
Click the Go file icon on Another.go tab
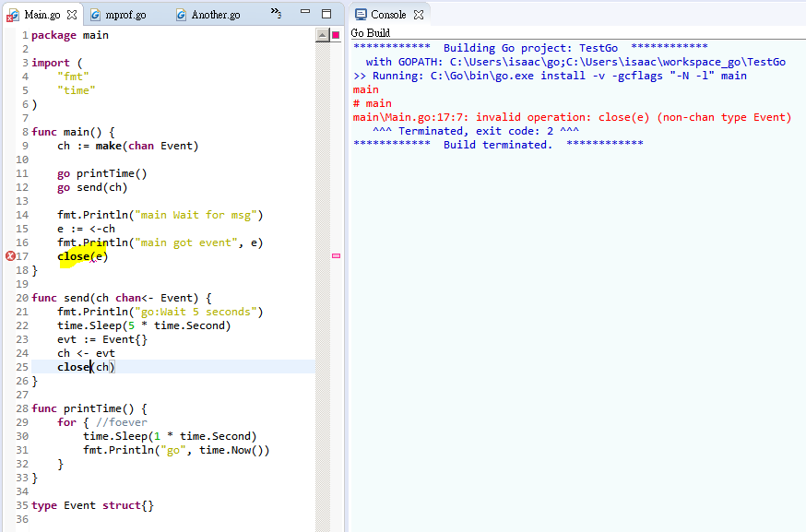click(x=181, y=15)
